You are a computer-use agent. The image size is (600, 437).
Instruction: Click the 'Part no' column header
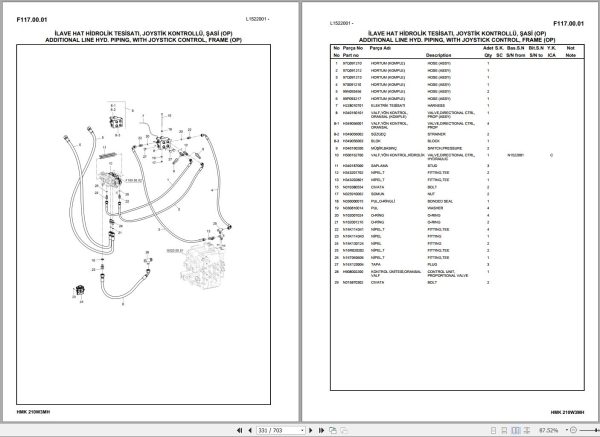pos(351,55)
